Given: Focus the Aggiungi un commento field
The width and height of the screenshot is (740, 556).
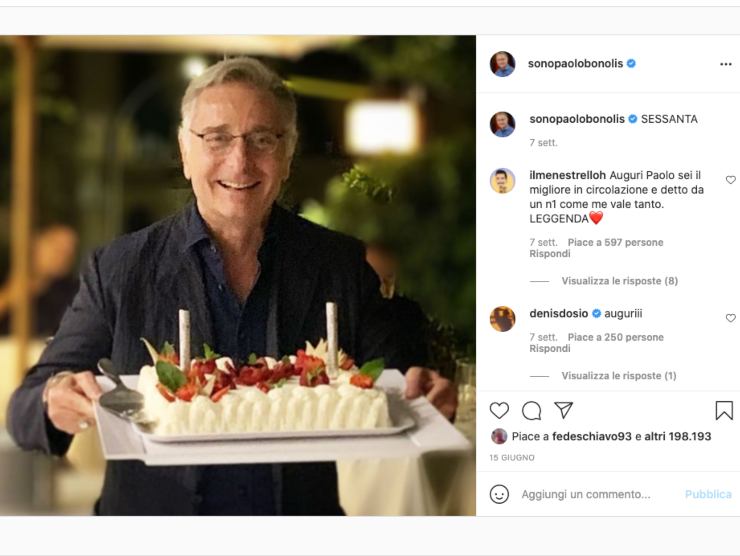Looking at the screenshot, I should [x=590, y=494].
